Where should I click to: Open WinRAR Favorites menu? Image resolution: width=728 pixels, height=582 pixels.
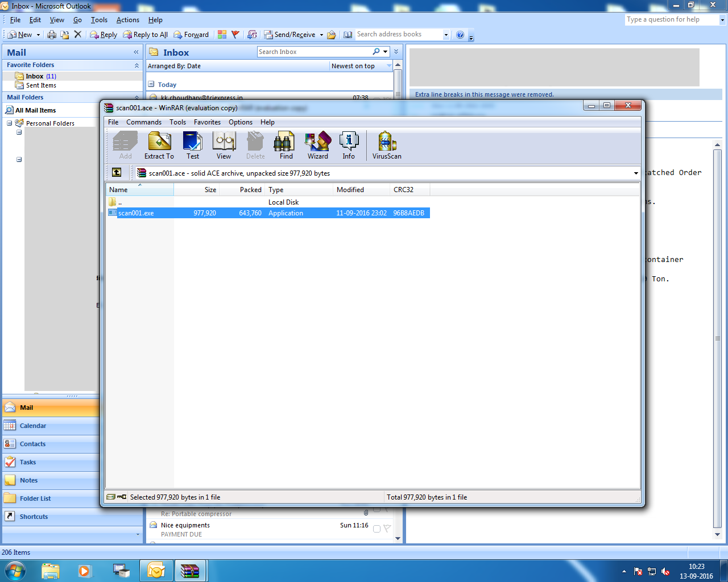click(207, 122)
